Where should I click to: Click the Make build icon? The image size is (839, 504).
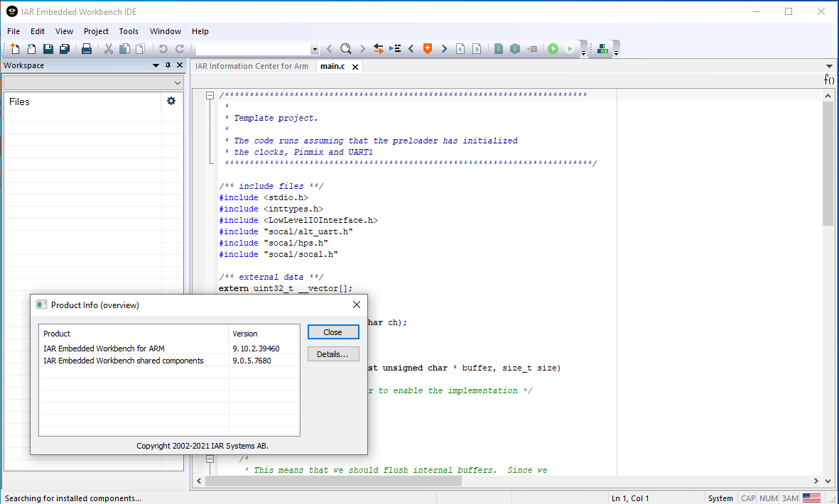(x=515, y=49)
